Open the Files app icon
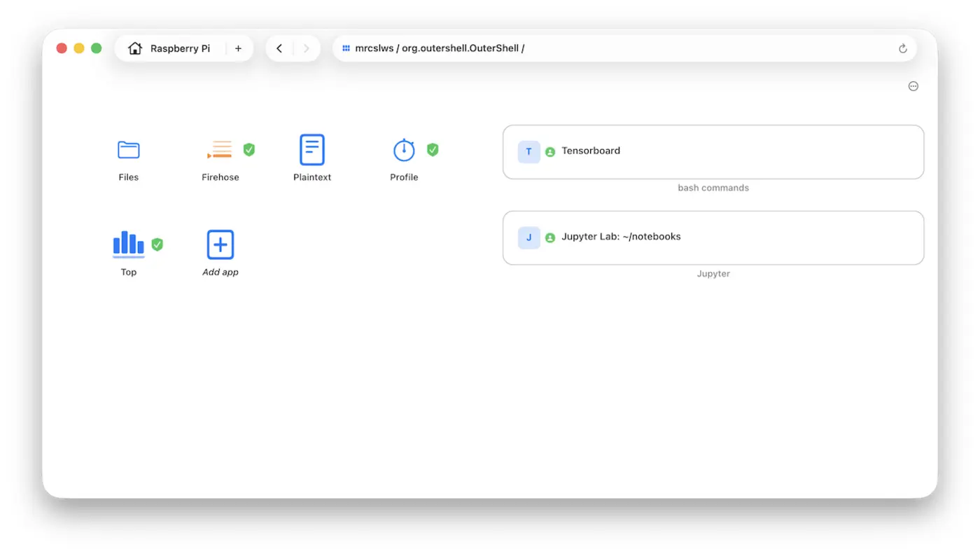 point(129,150)
